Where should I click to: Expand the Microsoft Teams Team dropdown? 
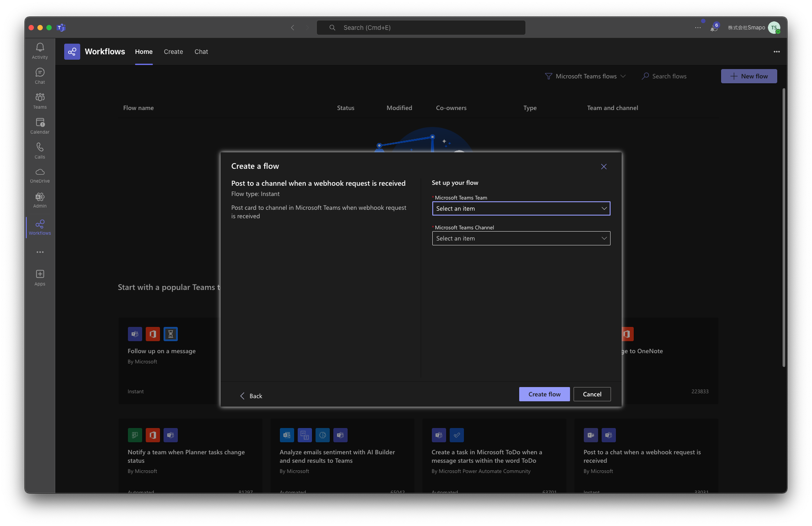pyautogui.click(x=521, y=208)
